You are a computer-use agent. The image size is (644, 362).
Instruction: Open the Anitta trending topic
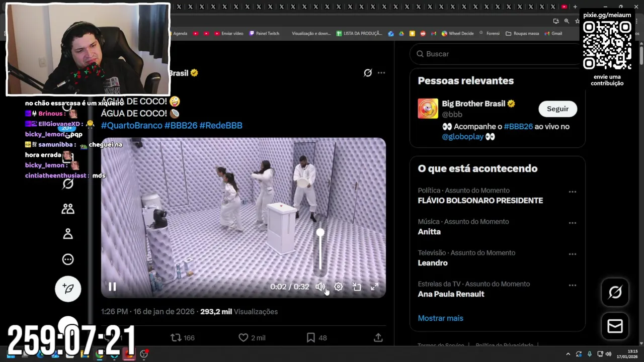429,231
